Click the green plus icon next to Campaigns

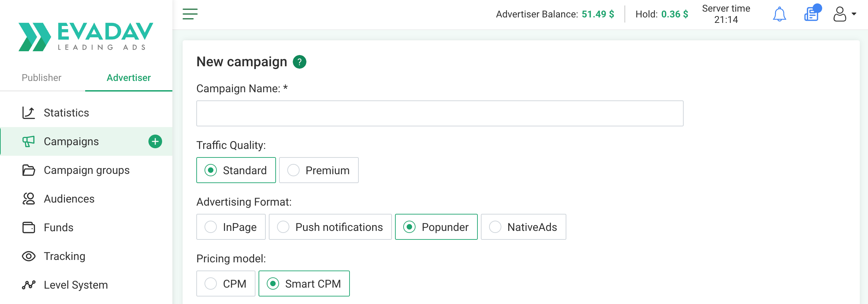coord(155,141)
